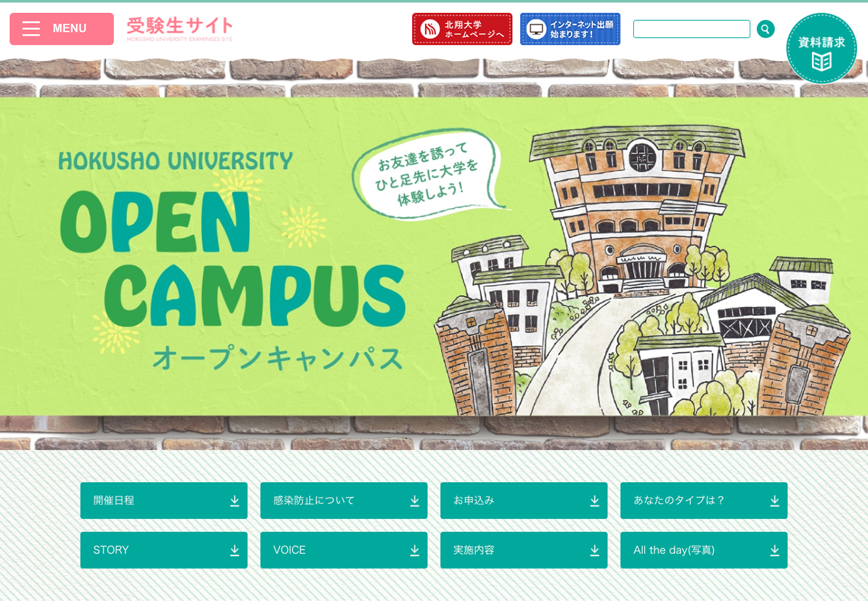Jump to All the day(写真) section
The height and width of the screenshot is (601, 868).
click(x=704, y=550)
